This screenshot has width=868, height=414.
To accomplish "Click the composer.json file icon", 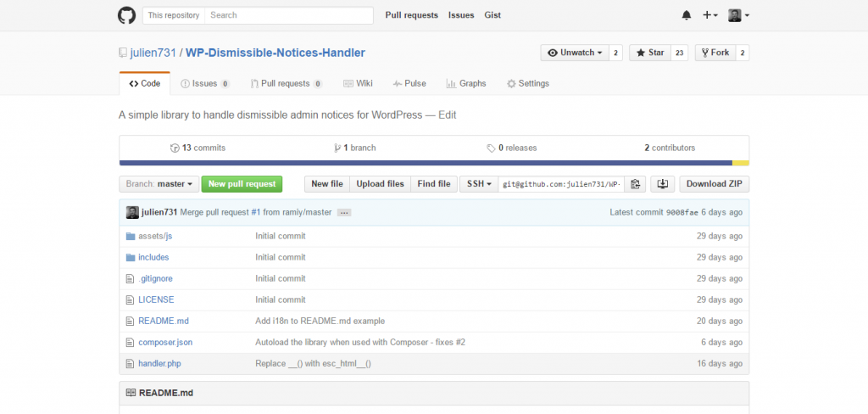I will pyautogui.click(x=130, y=343).
